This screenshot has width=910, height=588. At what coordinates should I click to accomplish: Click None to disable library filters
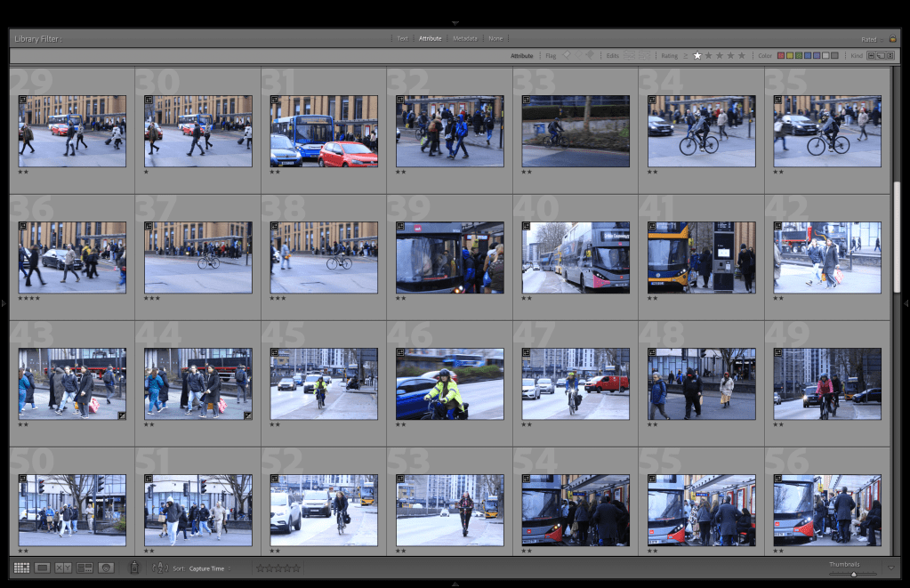pyautogui.click(x=495, y=39)
